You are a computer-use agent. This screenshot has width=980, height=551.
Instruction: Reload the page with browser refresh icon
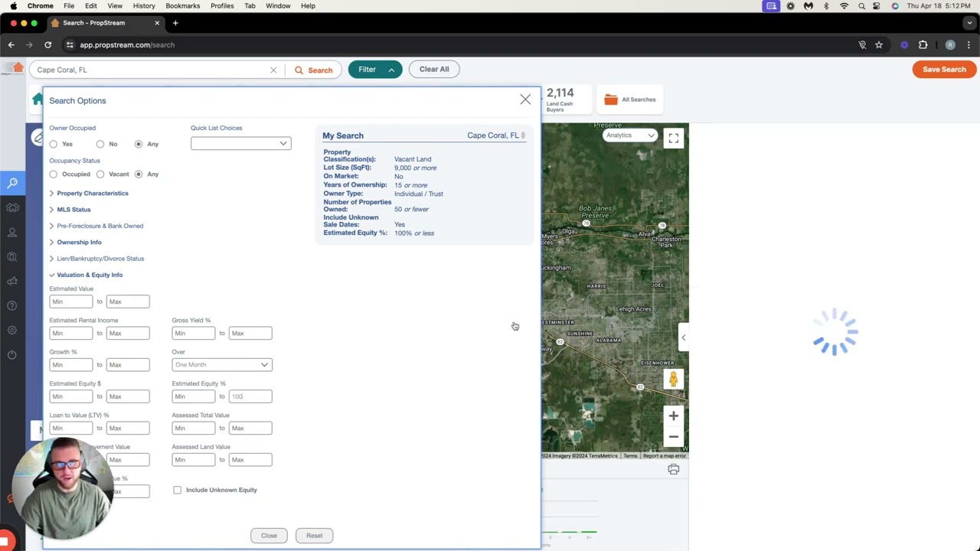pyautogui.click(x=47, y=45)
